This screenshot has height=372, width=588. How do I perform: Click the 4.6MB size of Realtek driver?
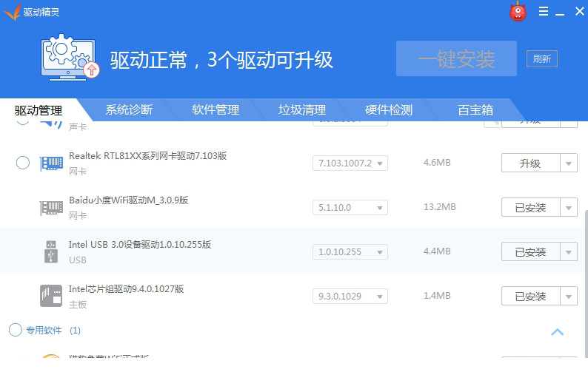pyautogui.click(x=437, y=163)
